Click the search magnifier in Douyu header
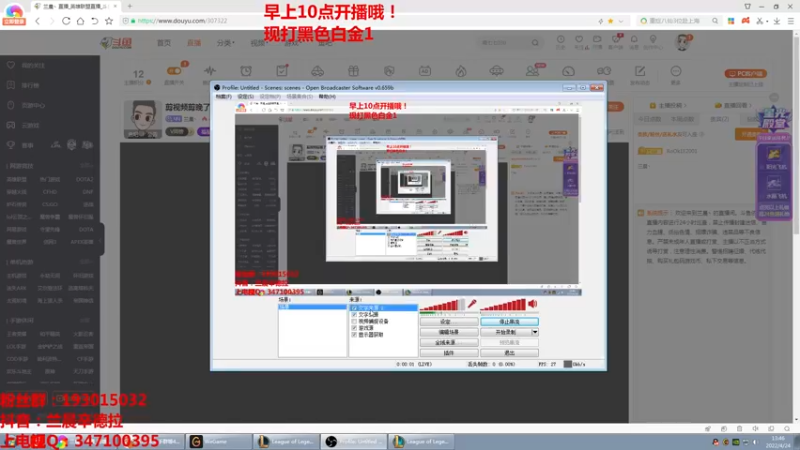The height and width of the screenshot is (450, 800). pyautogui.click(x=535, y=43)
